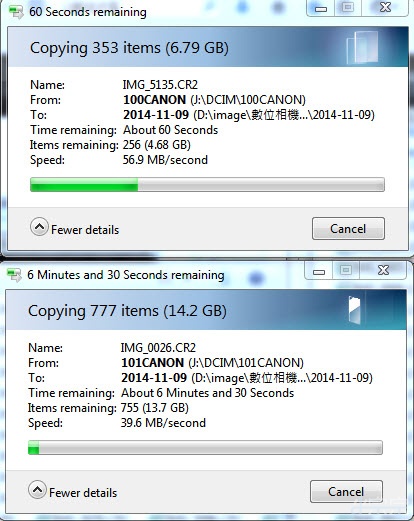Minimize the 6 Minutes and 30 Seconds window

(x=319, y=271)
